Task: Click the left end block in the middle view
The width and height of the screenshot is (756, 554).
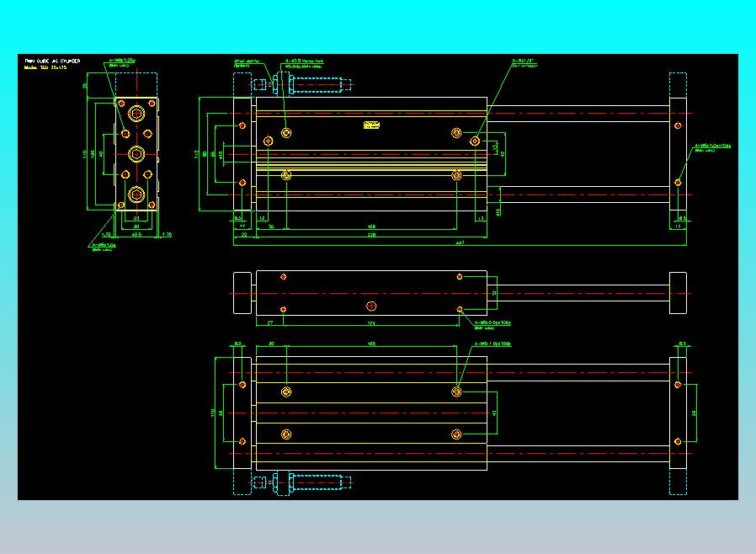Action: pyautogui.click(x=242, y=293)
